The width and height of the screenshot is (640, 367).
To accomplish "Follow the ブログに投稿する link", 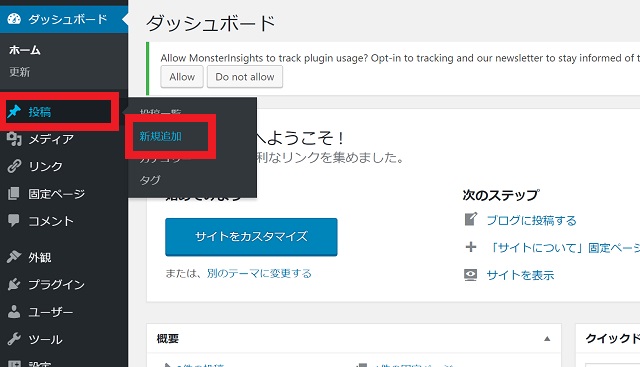I will (531, 220).
